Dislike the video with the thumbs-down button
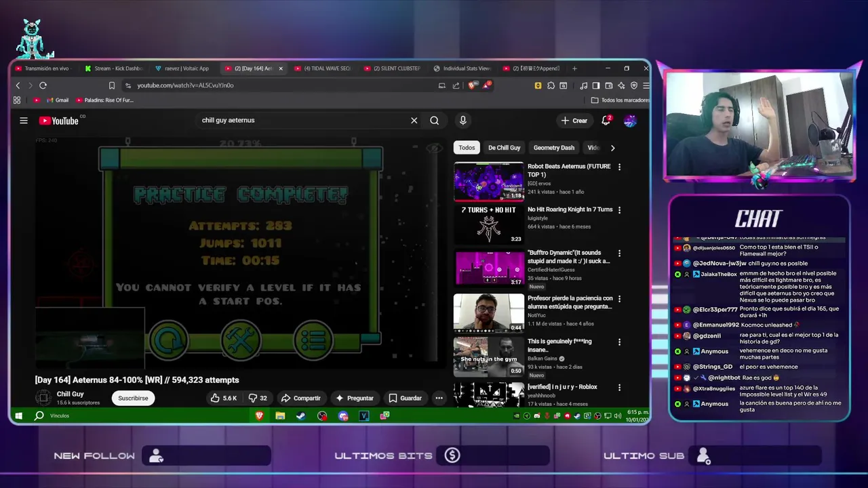 [258, 398]
